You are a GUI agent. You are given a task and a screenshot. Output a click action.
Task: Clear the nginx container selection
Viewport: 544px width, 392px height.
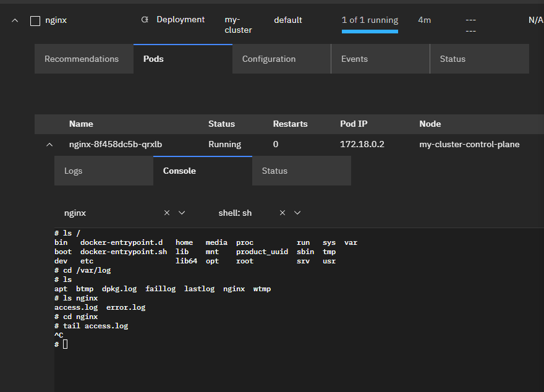[167, 213]
